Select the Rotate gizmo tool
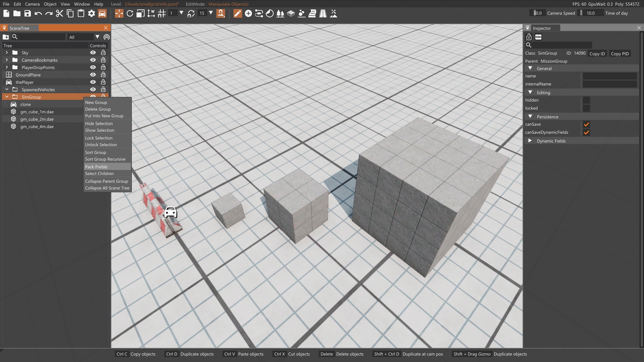The height and width of the screenshot is (362, 644). coord(130,13)
